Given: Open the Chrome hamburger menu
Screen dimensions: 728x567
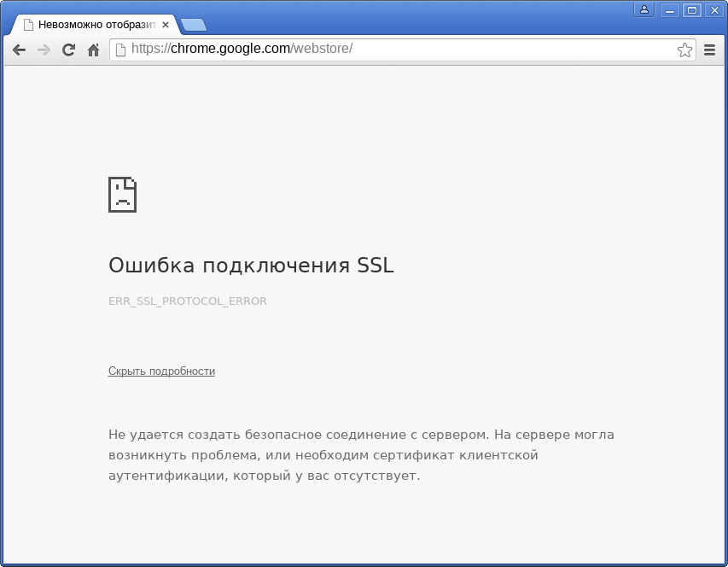Looking at the screenshot, I should click(x=709, y=50).
